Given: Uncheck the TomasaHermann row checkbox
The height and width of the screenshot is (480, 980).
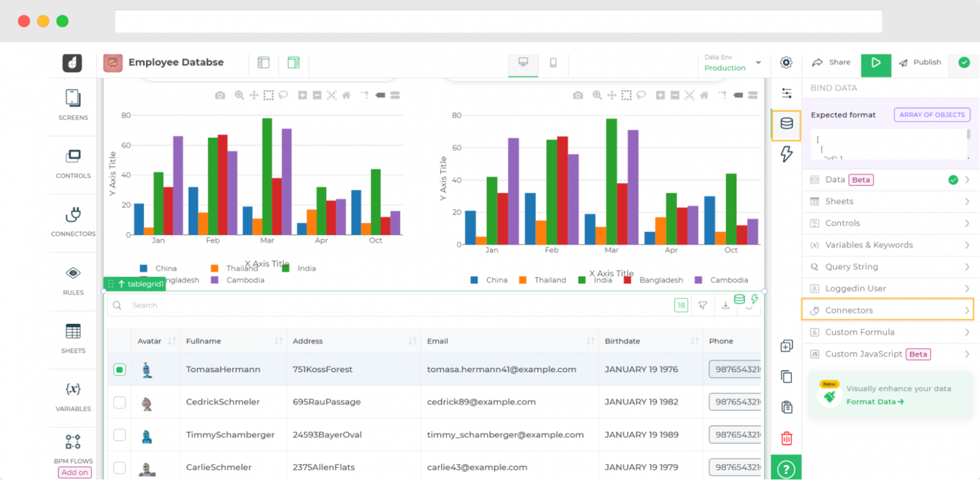Looking at the screenshot, I should [119, 369].
